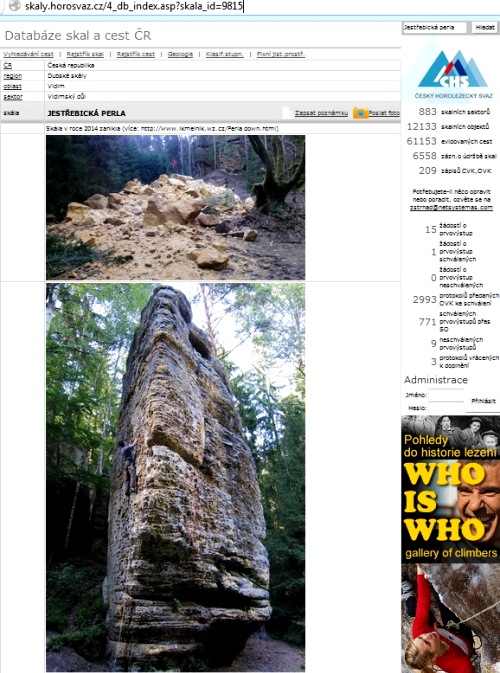The height and width of the screenshot is (673, 500).
Task: Open the rockfall debris photo
Action: click(176, 207)
